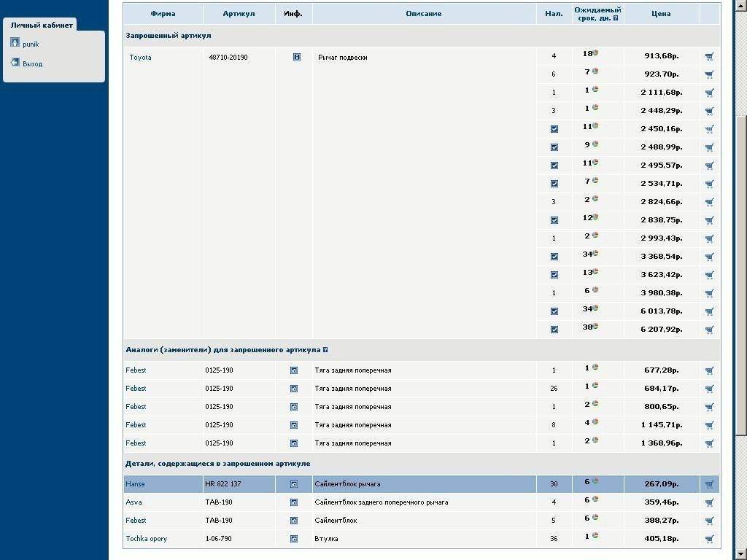Open info icon for Toyota 48710-20190
This screenshot has width=747, height=560.
click(297, 57)
